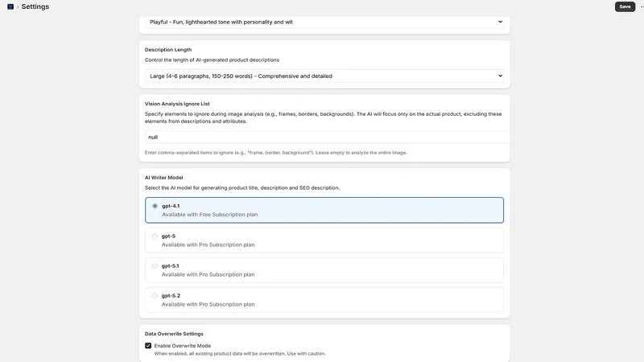Open the Description Length dropdown

[x=324, y=76]
